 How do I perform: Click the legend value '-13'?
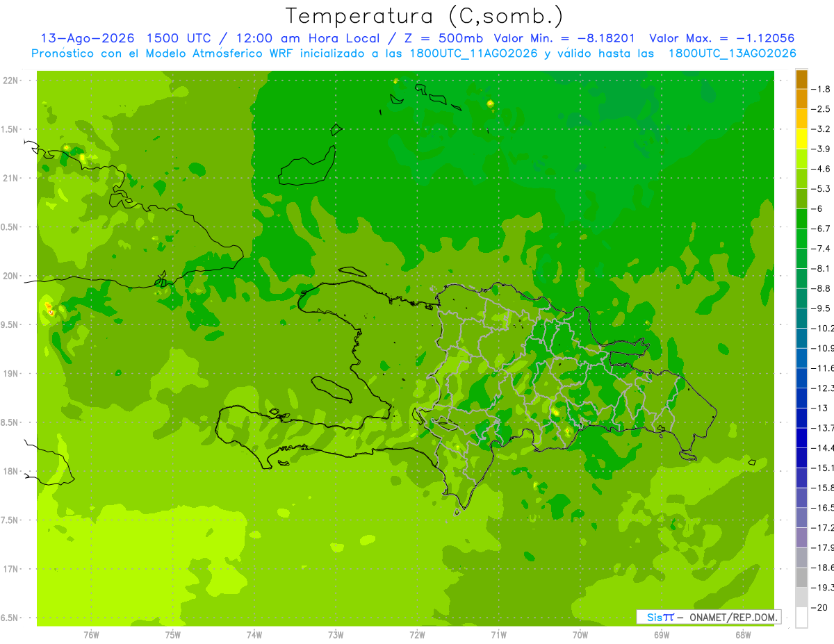pyautogui.click(x=819, y=408)
